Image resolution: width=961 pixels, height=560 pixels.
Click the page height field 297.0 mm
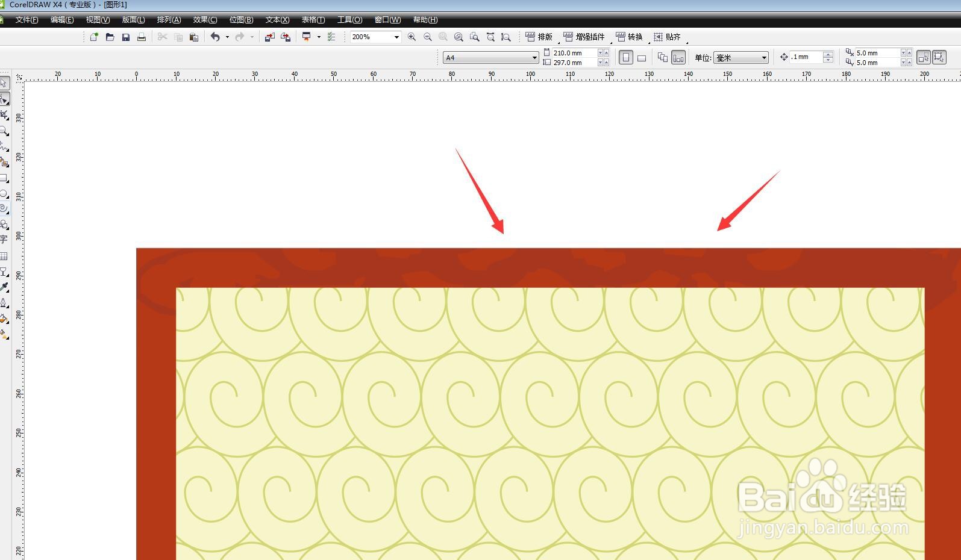pos(574,63)
